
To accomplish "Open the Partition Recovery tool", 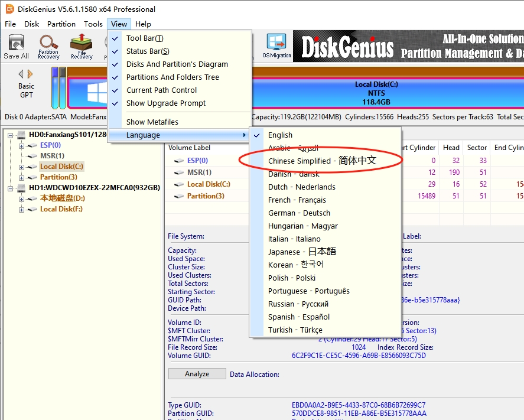I will click(49, 47).
